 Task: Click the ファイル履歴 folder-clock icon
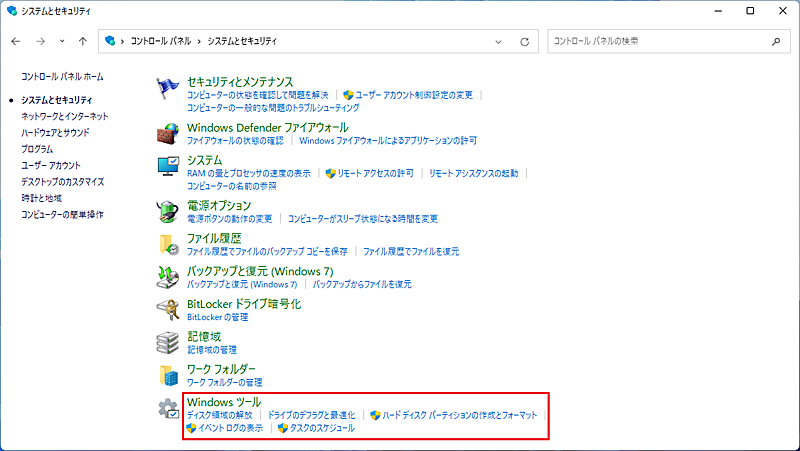tap(167, 244)
